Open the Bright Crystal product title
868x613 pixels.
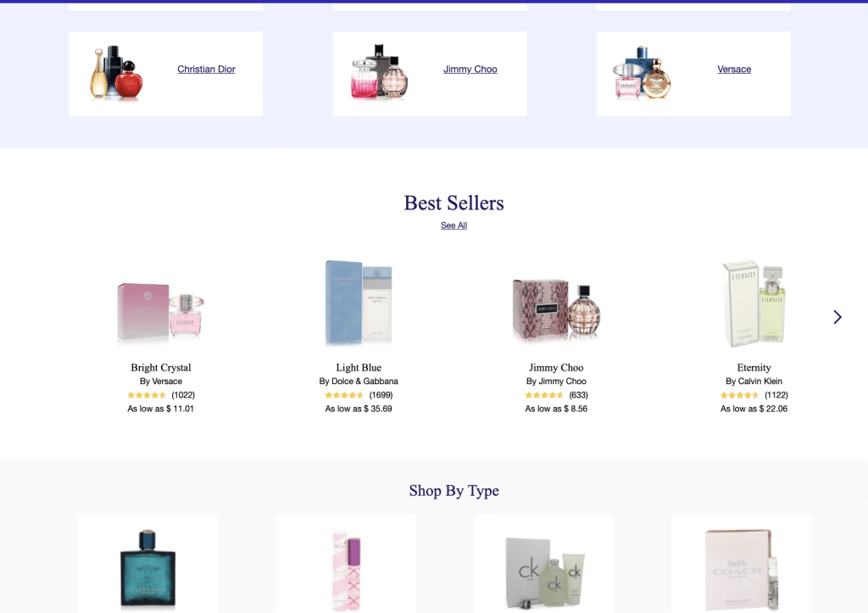pyautogui.click(x=160, y=368)
